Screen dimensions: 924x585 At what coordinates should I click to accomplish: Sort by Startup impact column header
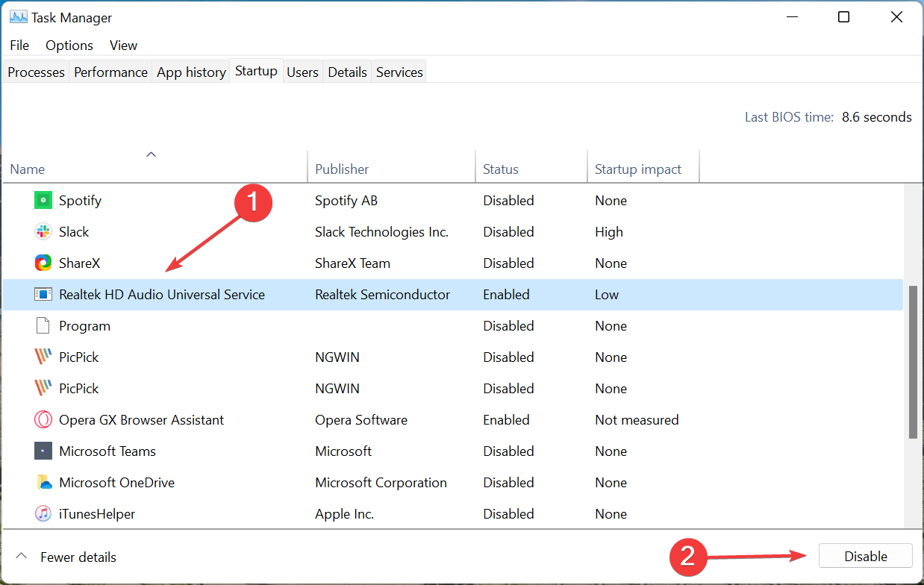pyautogui.click(x=643, y=165)
